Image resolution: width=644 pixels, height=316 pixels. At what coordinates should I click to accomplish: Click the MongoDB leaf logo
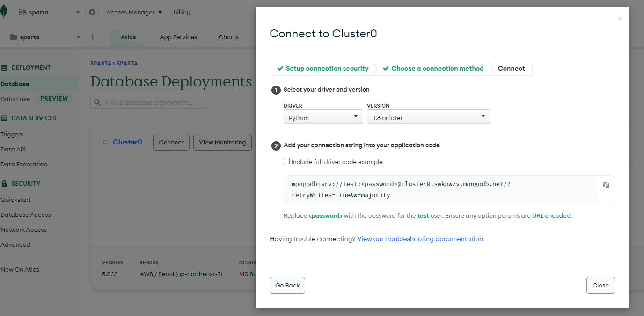point(4,12)
